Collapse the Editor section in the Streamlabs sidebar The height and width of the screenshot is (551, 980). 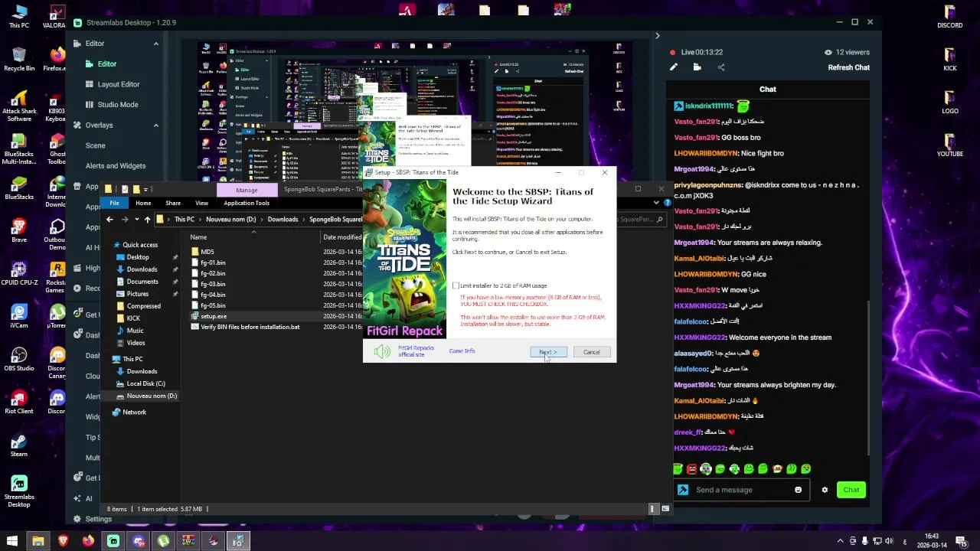coord(155,44)
